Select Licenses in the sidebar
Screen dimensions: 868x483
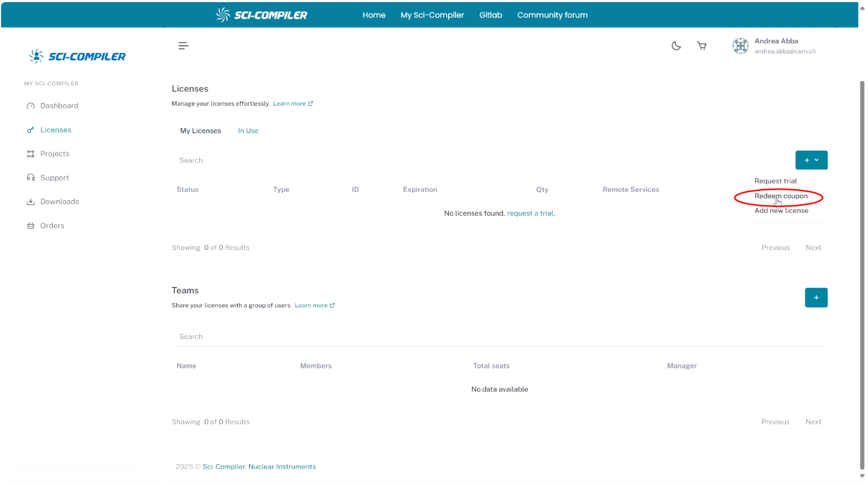[49, 130]
